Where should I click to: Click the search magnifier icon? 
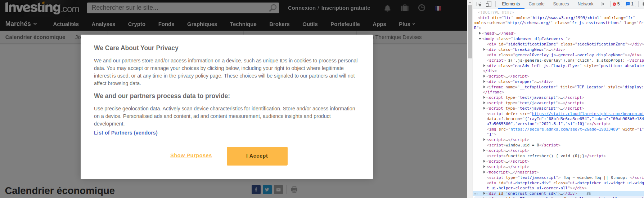273,8
